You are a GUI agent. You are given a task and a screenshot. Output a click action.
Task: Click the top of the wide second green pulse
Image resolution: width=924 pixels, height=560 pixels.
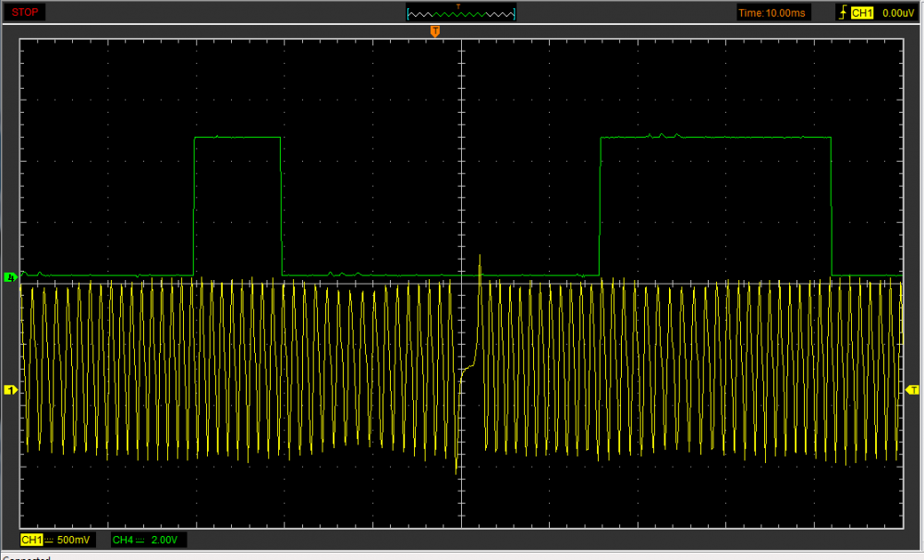(x=715, y=137)
